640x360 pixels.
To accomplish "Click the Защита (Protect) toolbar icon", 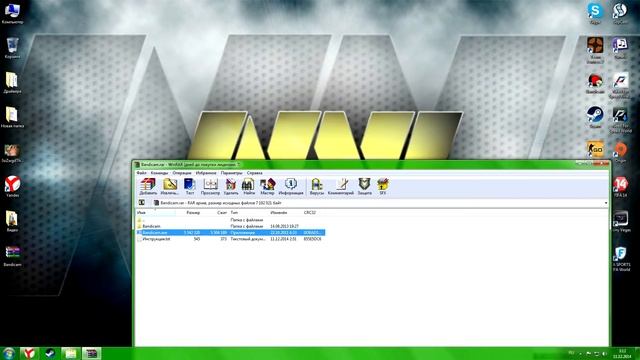I will [x=364, y=187].
